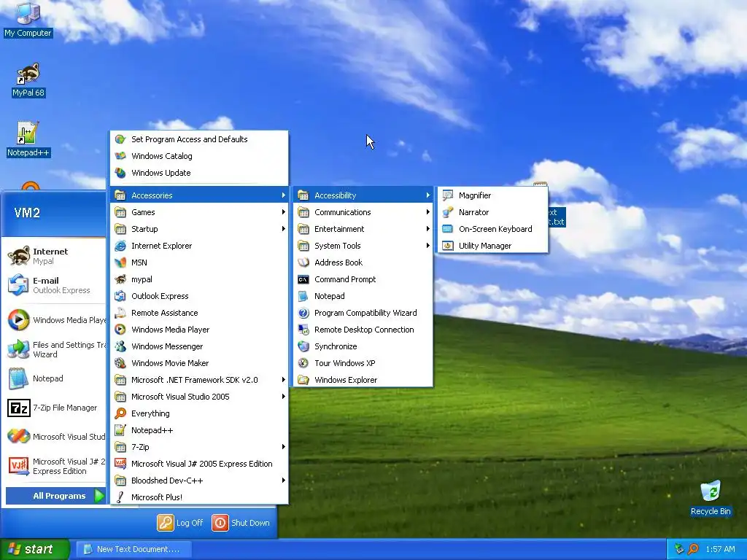Click the Program Compatibility Wizard icon

click(303, 313)
